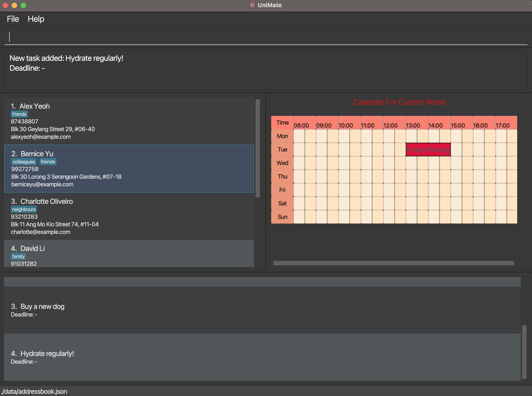This screenshot has width=532, height=396.
Task: Minimize the UniMate window
Action: 14,5
